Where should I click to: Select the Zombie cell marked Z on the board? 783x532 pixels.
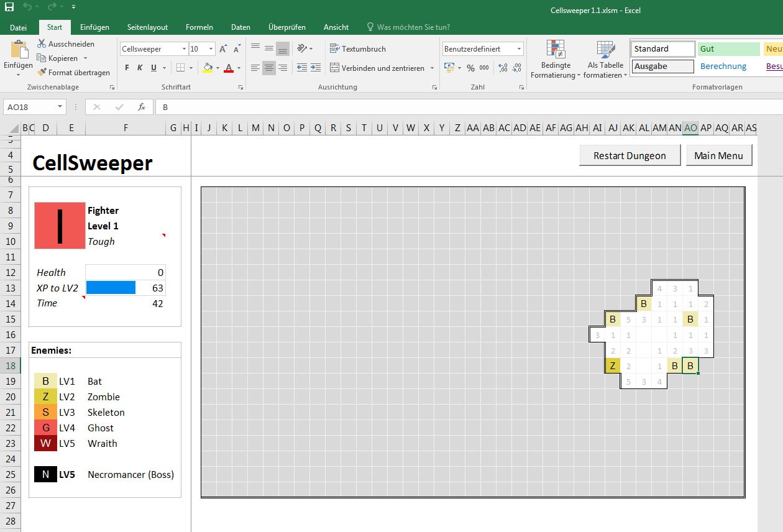[612, 365]
